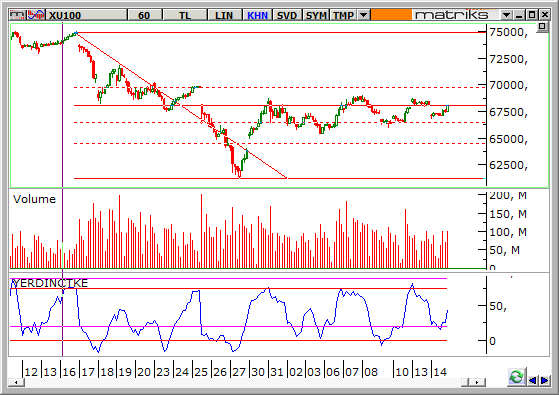Toggle the KHN button
The height and width of the screenshot is (395, 559).
click(x=257, y=15)
